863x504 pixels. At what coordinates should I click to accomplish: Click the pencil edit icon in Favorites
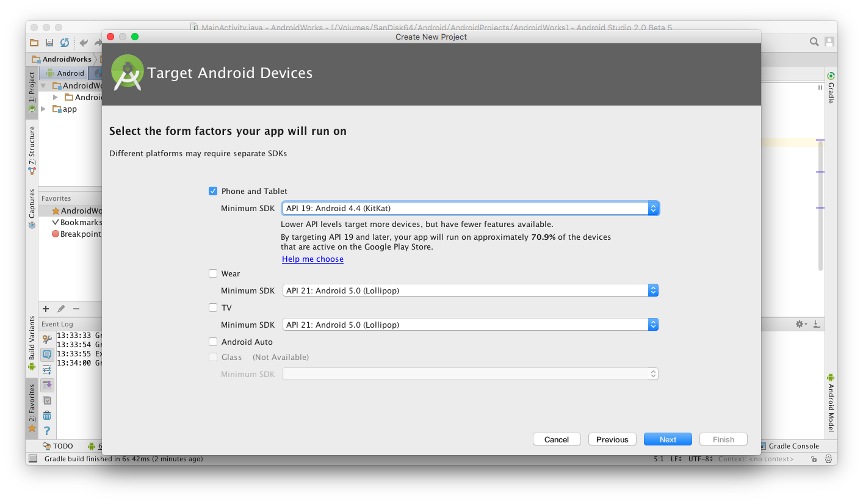tap(61, 309)
